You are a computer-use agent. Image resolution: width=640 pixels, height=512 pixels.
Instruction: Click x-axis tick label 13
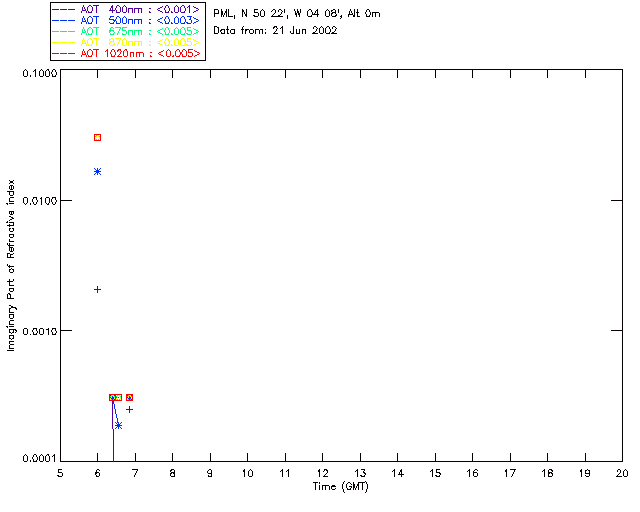[360, 473]
